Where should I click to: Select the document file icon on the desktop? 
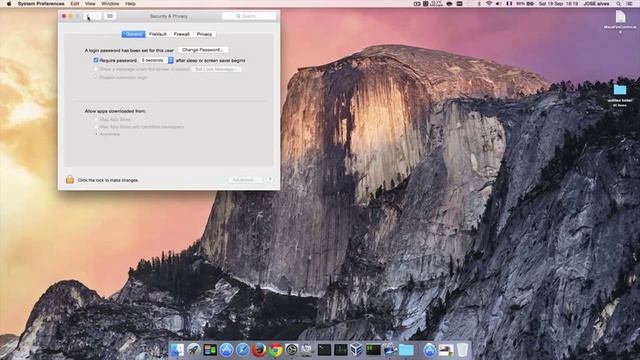click(620, 17)
